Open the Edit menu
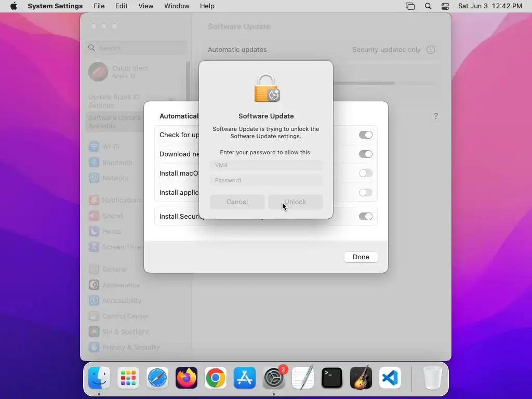This screenshot has width=532, height=399. point(121,6)
